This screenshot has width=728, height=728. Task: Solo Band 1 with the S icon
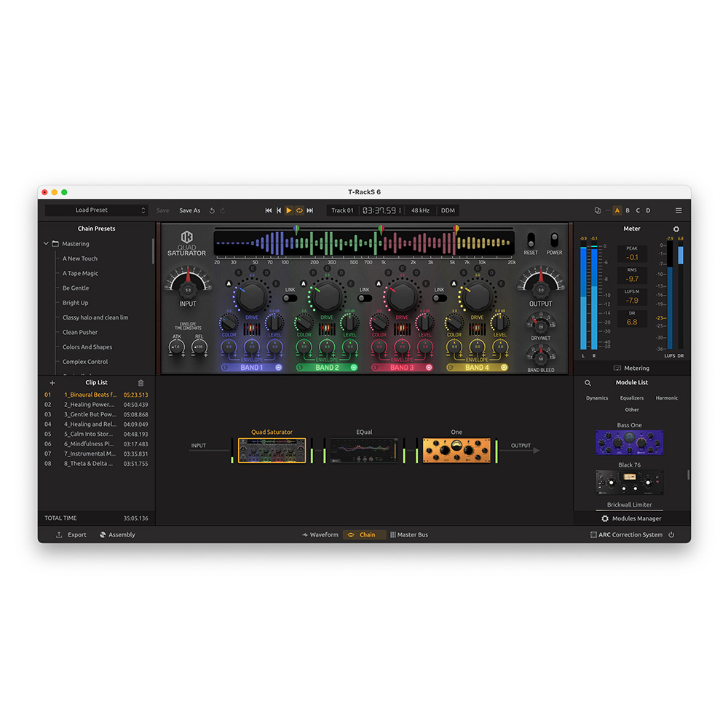click(x=225, y=368)
